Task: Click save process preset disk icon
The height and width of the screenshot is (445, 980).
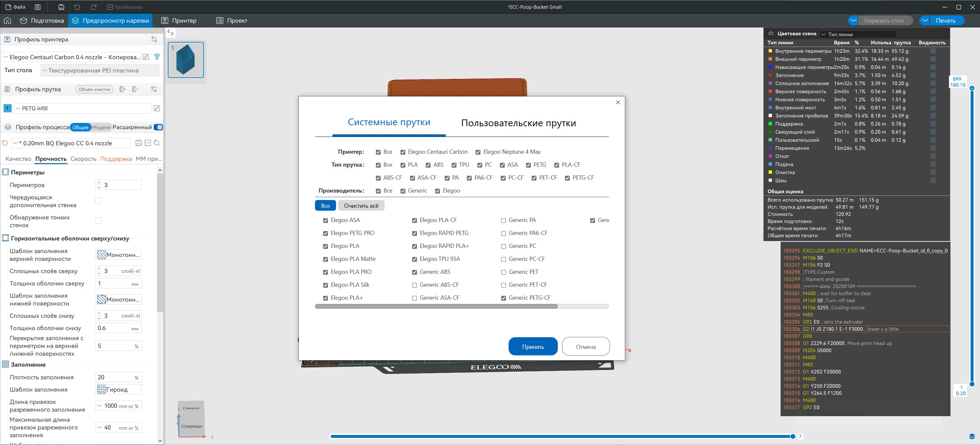Action: (x=139, y=143)
